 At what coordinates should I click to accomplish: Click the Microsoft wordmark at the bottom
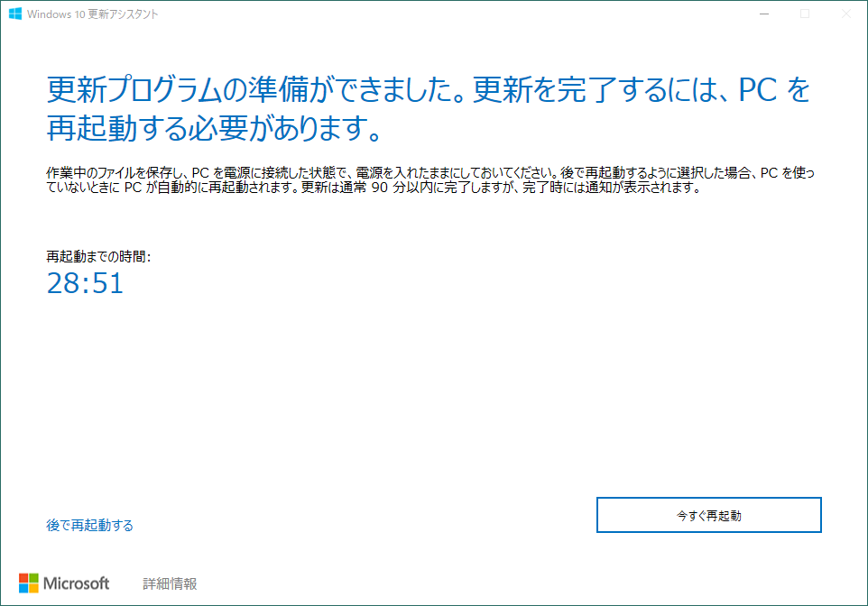pyautogui.click(x=78, y=583)
